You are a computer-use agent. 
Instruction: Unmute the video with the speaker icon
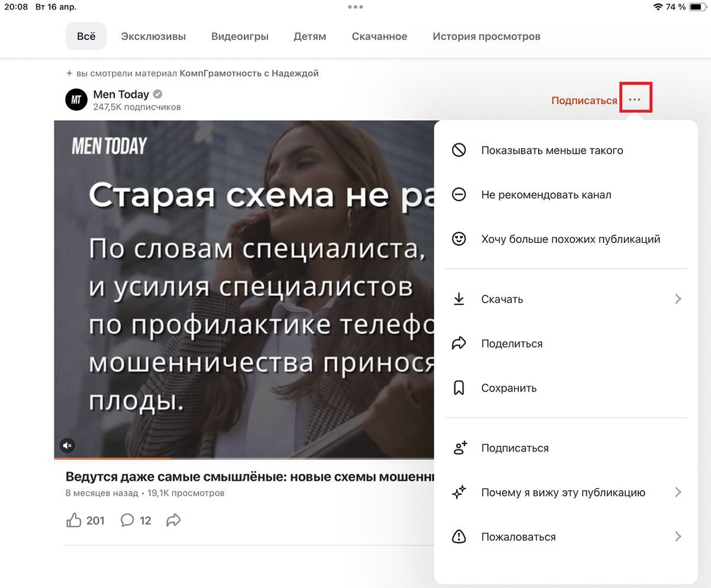click(x=67, y=445)
